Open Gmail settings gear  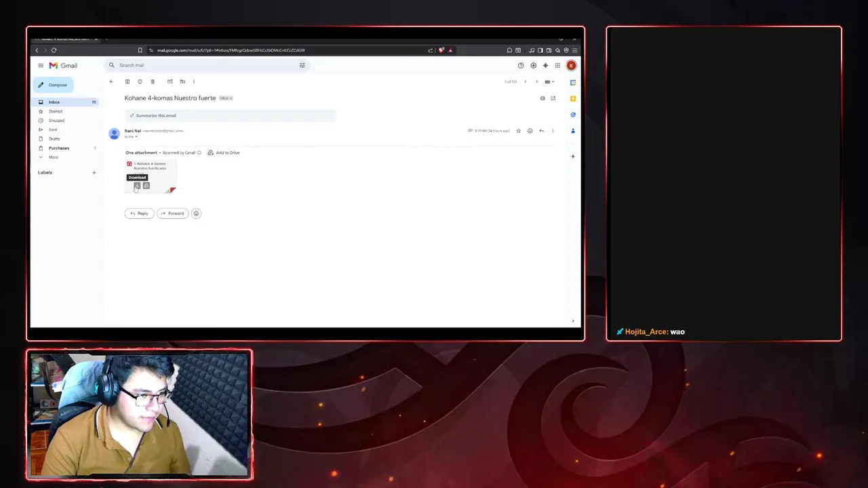point(533,66)
